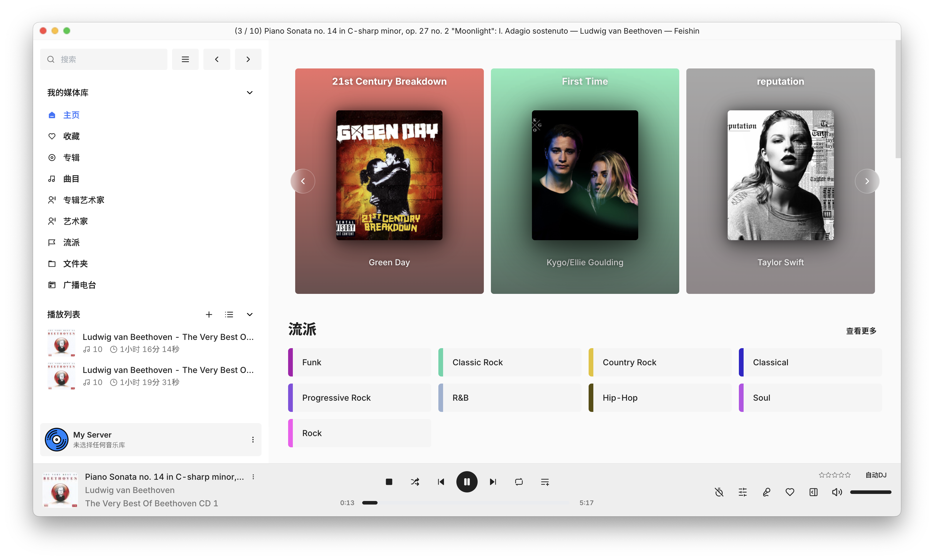Image resolution: width=934 pixels, height=560 pixels.
Task: Toggle repeat mode
Action: coord(519,482)
